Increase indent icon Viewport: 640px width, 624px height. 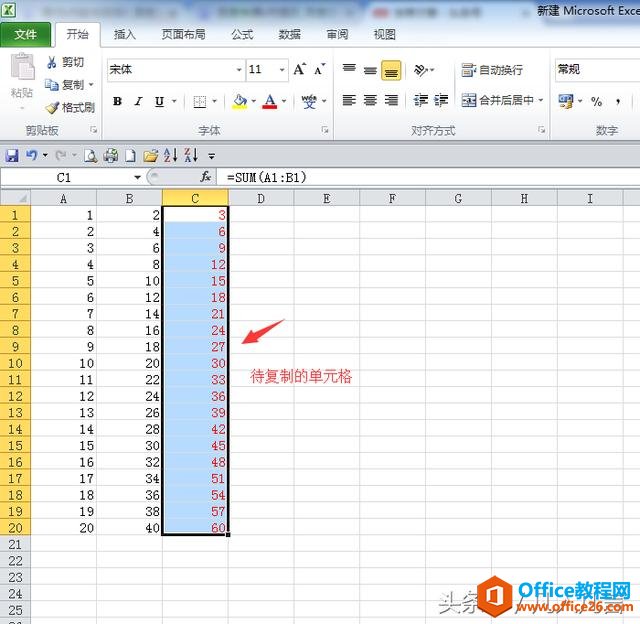[440, 100]
